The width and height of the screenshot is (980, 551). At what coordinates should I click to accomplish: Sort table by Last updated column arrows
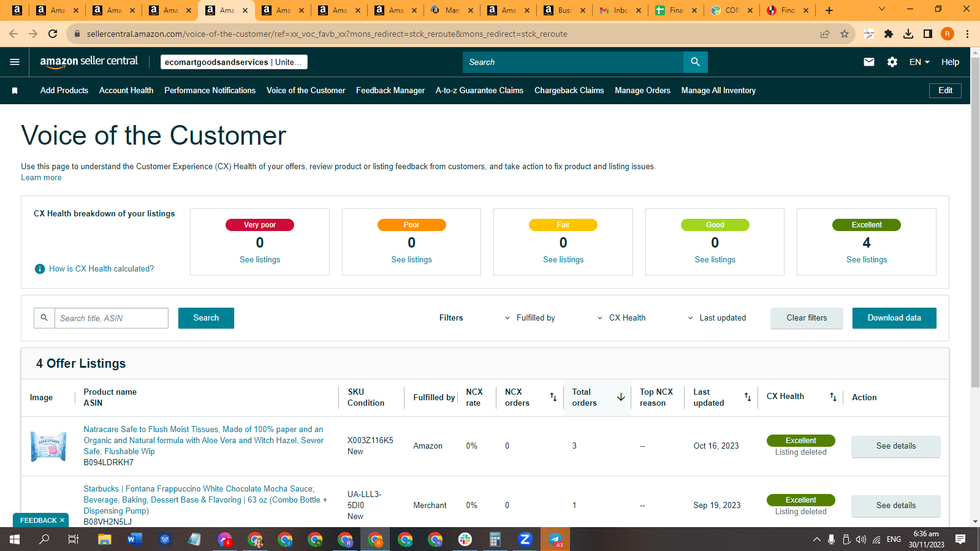[x=748, y=397]
